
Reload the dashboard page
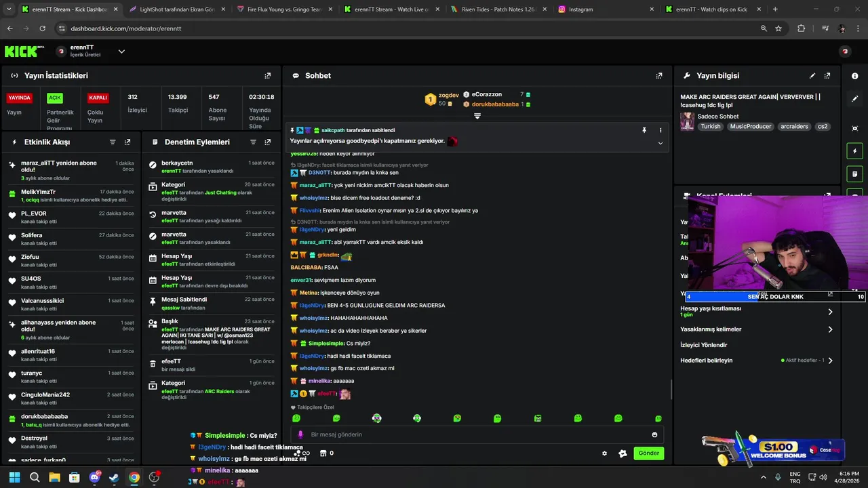(42, 28)
